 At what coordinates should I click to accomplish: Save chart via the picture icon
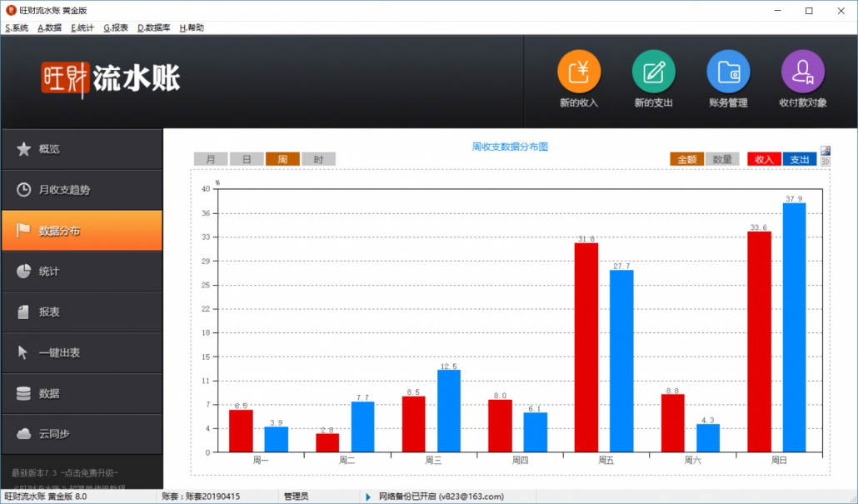(826, 152)
